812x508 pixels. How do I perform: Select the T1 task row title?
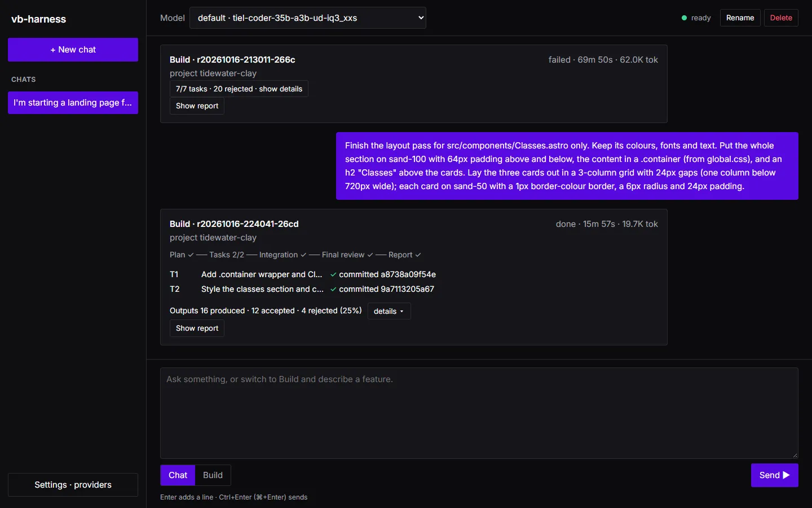click(x=262, y=274)
